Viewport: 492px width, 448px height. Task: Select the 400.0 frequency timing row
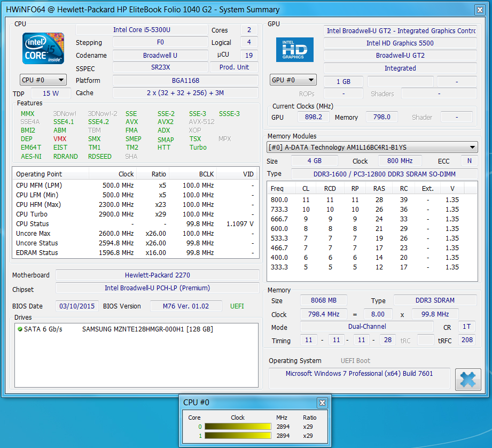click(x=372, y=258)
